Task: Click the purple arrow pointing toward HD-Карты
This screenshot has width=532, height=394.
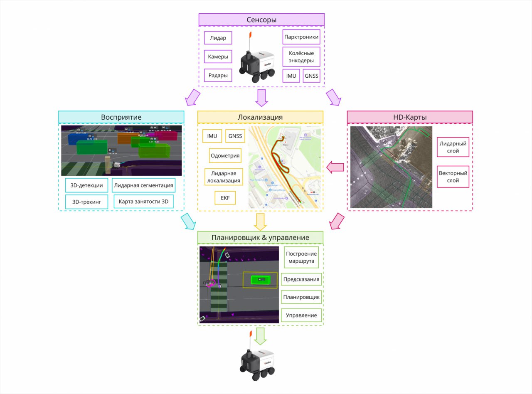Action: tap(333, 98)
